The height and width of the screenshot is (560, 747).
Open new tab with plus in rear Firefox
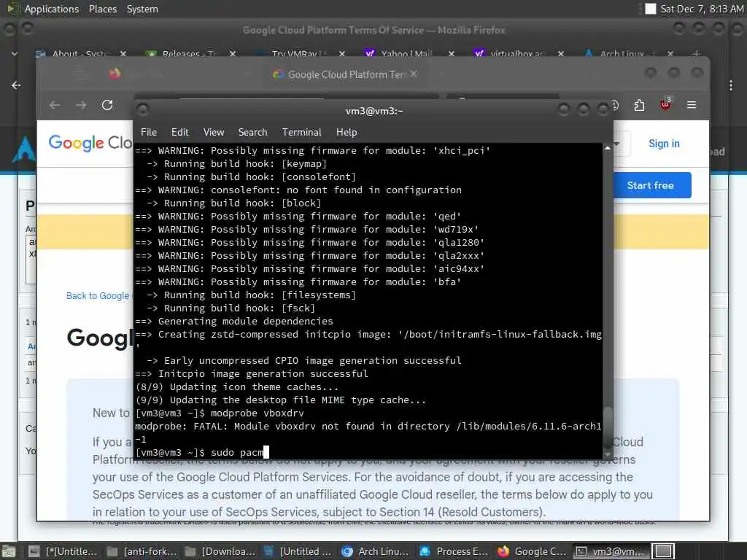point(696,54)
